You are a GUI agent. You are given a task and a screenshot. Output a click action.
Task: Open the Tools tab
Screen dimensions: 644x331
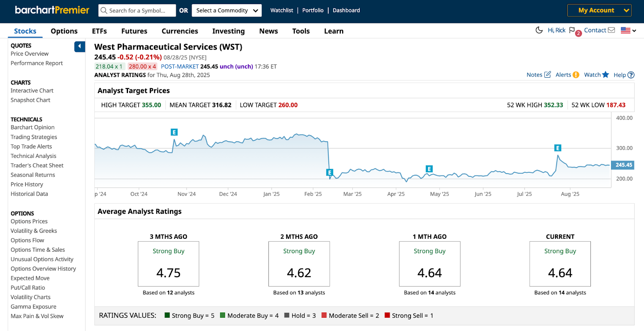click(x=301, y=31)
